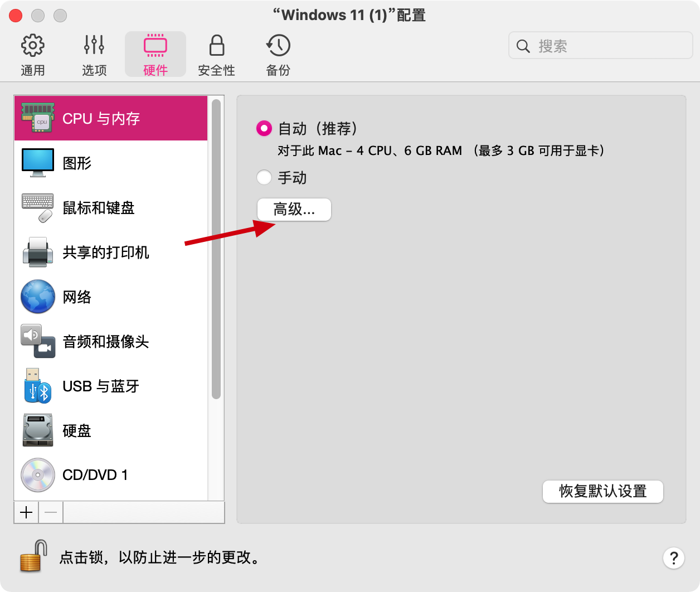Open the 选项 sliders tab
This screenshot has width=700, height=592.
pos(94,55)
